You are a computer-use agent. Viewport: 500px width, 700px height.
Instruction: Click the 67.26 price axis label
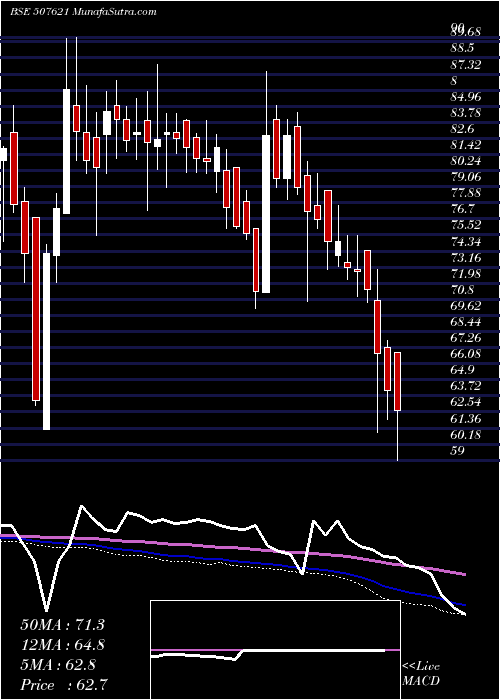tap(466, 338)
